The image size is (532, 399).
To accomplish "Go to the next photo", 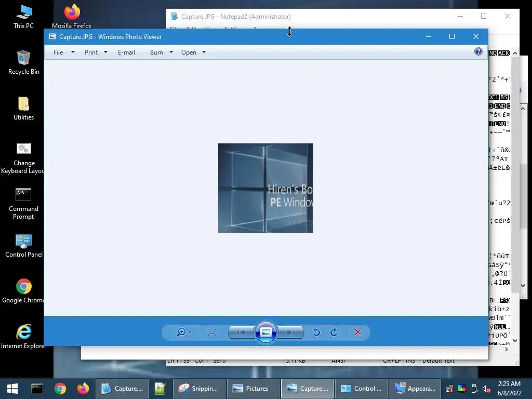I will pyautogui.click(x=290, y=332).
